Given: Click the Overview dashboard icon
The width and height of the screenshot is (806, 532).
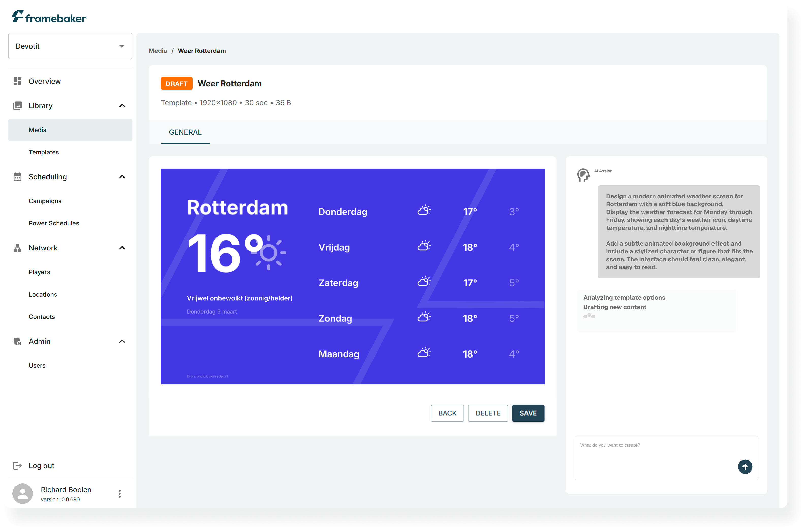Looking at the screenshot, I should tap(17, 82).
